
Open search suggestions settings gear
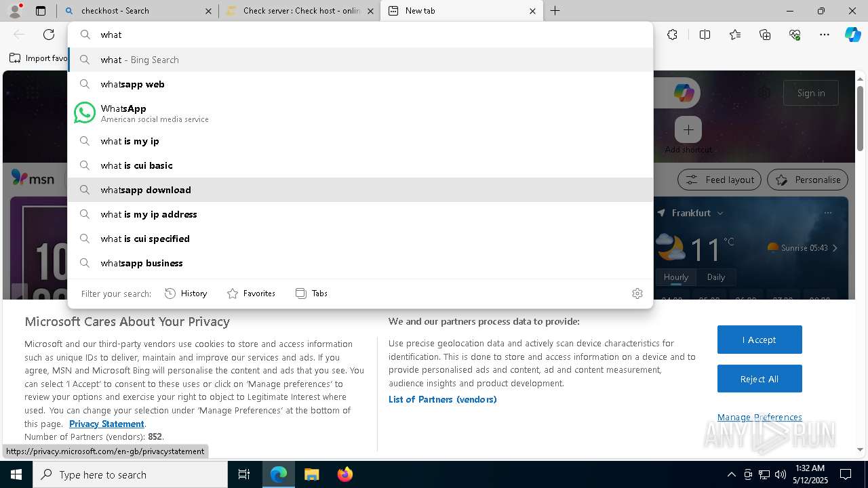coord(637,293)
